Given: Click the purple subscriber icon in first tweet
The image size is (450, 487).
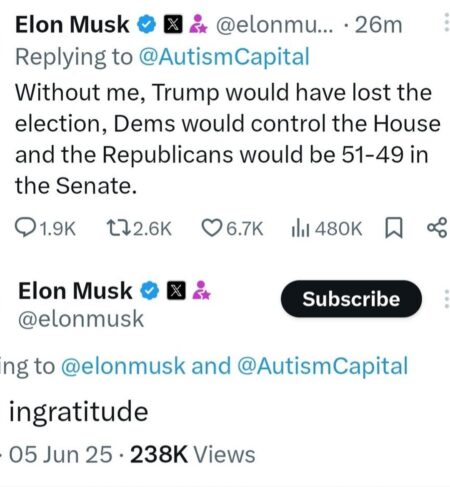Looking at the screenshot, I should tap(198, 24).
